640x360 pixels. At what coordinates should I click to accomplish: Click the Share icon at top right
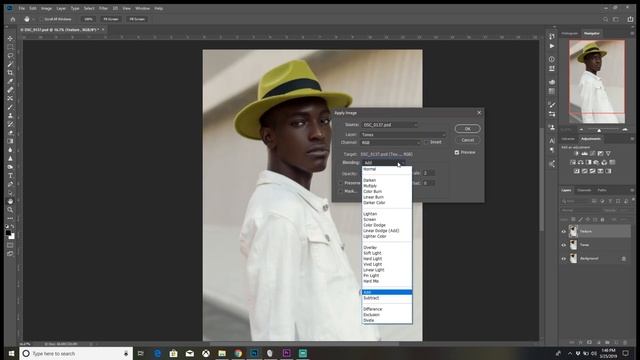coord(631,19)
